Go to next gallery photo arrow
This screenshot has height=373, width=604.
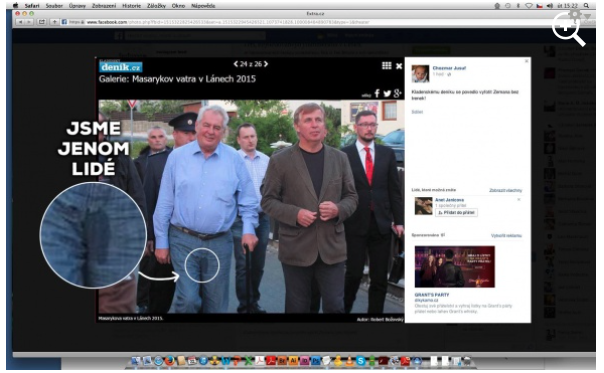(266, 64)
